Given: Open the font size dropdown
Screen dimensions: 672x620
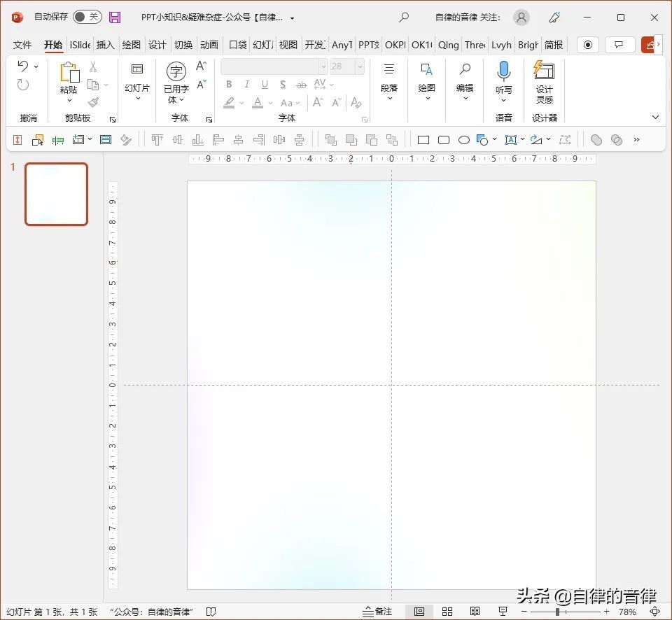Looking at the screenshot, I should (x=360, y=66).
